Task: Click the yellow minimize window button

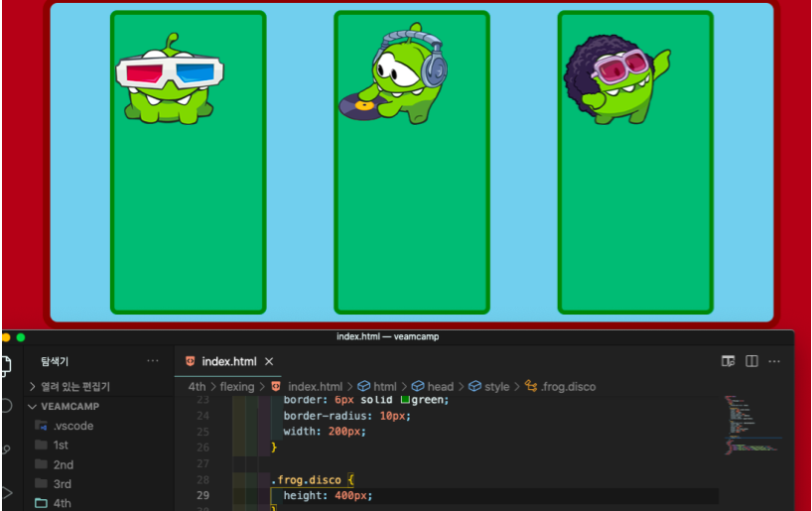Action: click(6, 337)
